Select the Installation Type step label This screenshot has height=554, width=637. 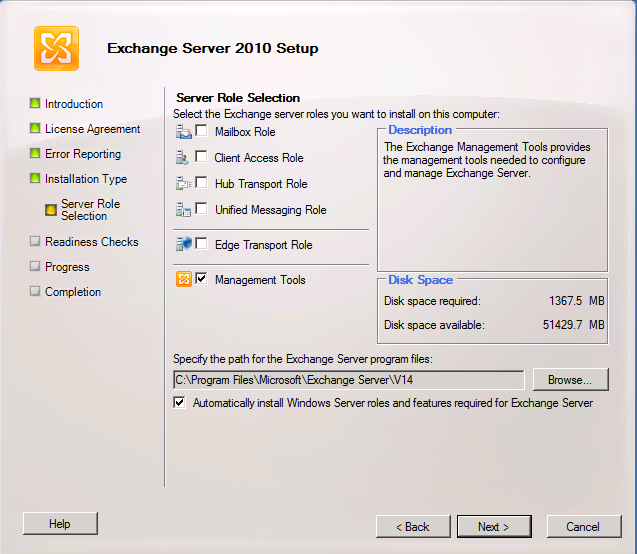tap(86, 179)
